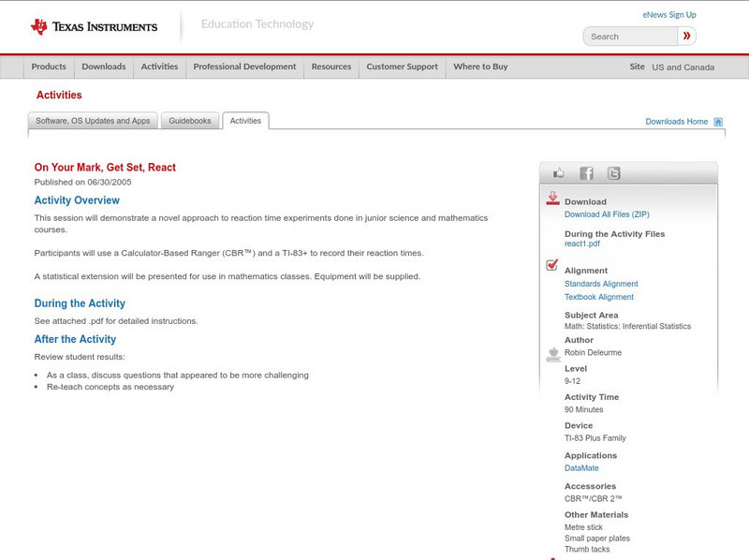The image size is (749, 560).
Task: Open the eNews Sign Up link
Action: (x=669, y=15)
